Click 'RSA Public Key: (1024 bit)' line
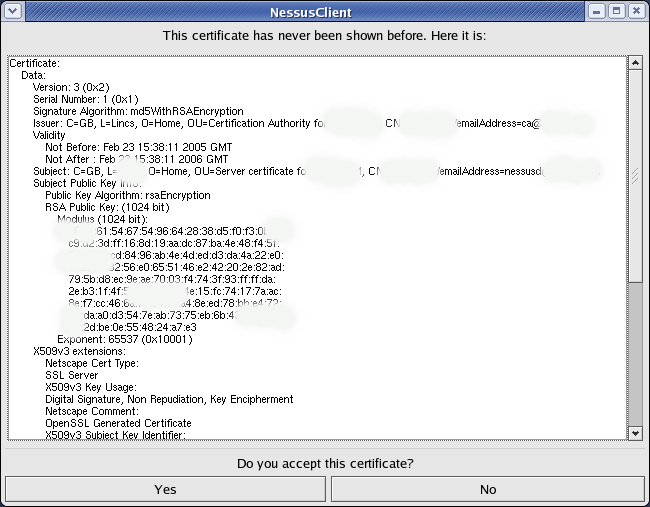 [x=107, y=208]
